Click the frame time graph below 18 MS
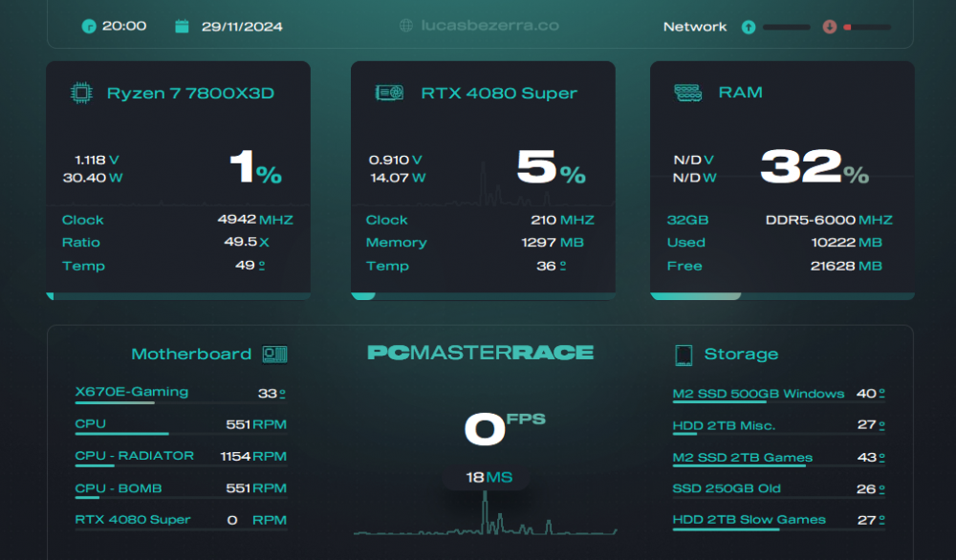Screen dimensions: 956x560 coord(488,518)
